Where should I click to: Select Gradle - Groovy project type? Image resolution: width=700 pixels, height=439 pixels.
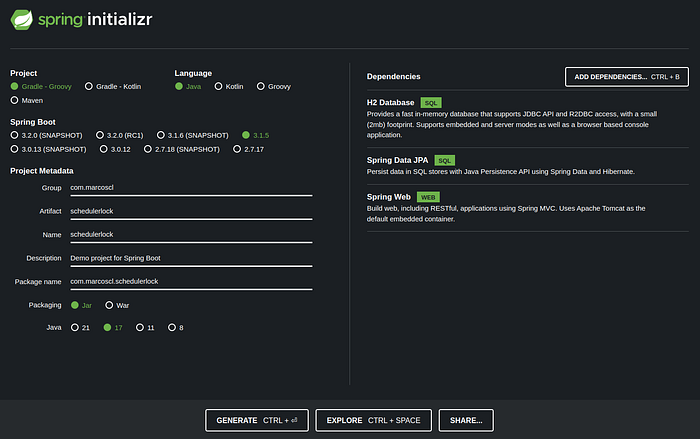click(x=41, y=86)
